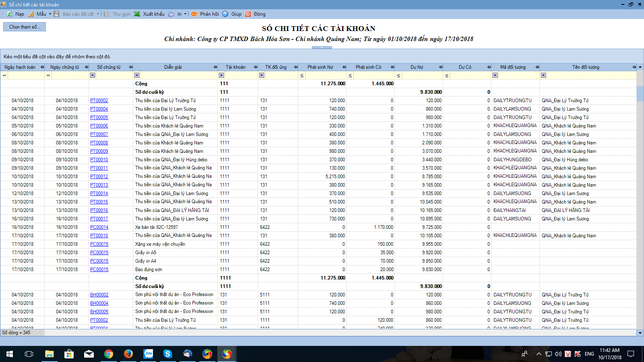Expand the In print options arrow
Screen dimensions: 644x362
pos(185,14)
